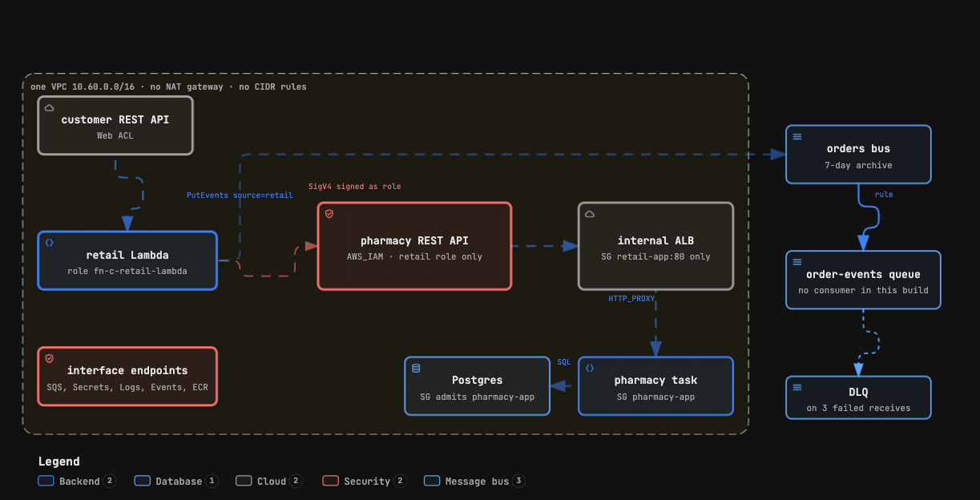Click the cloud icon on customer REST API node
The width and height of the screenshot is (980, 500).
point(49,107)
